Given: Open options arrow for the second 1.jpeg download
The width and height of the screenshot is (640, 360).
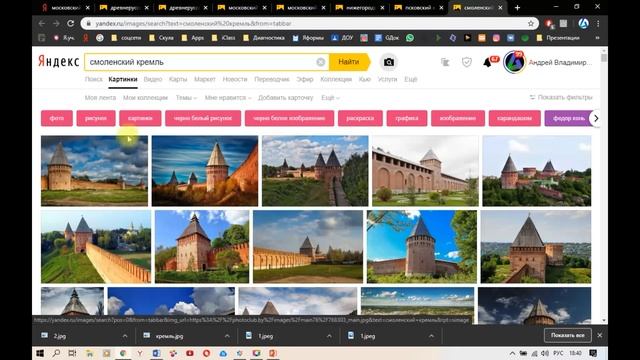Looking at the screenshot, I should pyautogui.click(x=431, y=336).
